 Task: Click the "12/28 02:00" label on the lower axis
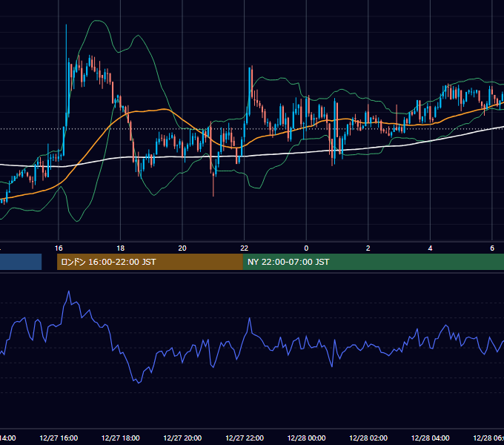368,438
